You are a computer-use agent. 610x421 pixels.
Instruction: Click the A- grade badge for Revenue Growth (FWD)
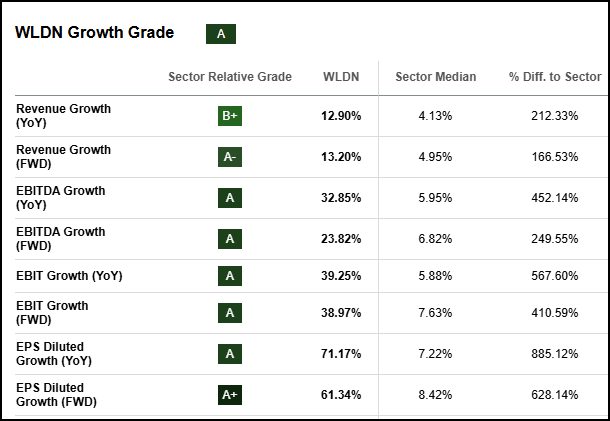(x=230, y=157)
